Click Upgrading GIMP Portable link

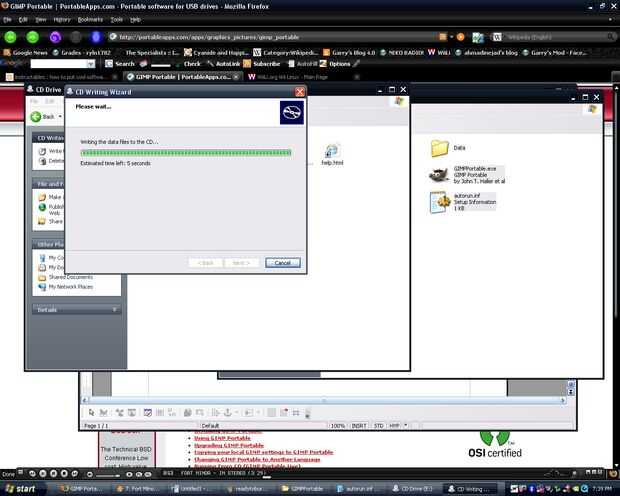tap(229, 445)
